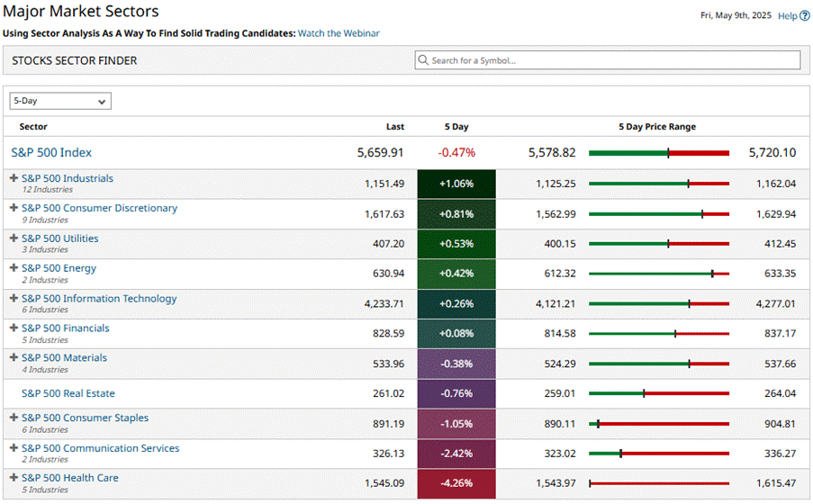Click the -4.26% Health Care change cell

456,483
